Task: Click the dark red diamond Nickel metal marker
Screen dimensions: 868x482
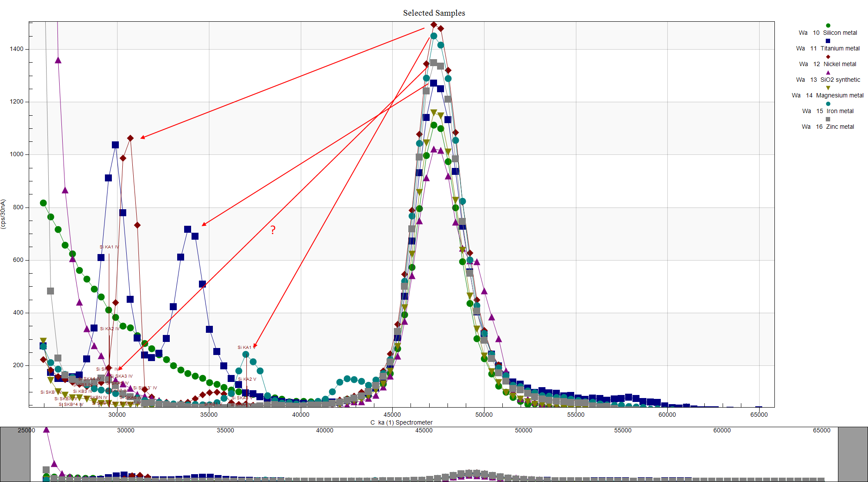Action: click(x=828, y=57)
